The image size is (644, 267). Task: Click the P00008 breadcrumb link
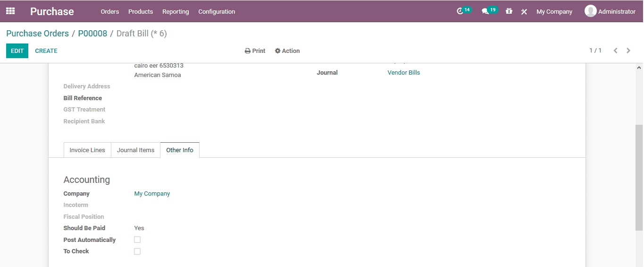(92, 34)
